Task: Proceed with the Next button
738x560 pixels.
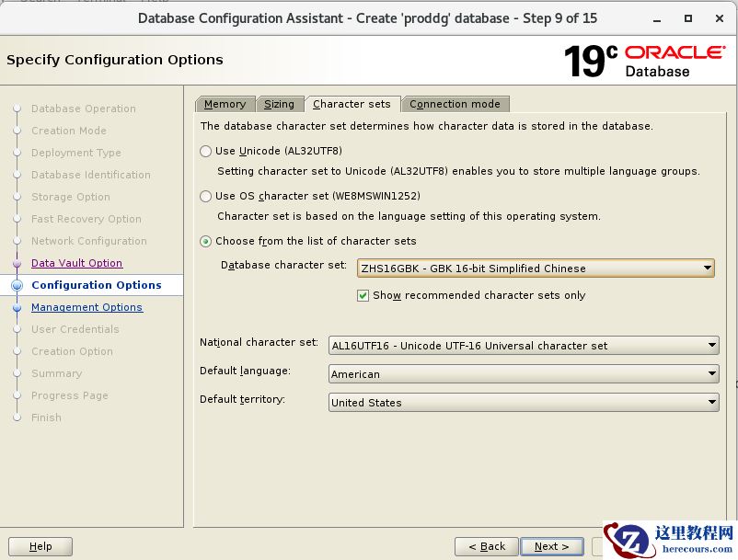Action: [551, 546]
